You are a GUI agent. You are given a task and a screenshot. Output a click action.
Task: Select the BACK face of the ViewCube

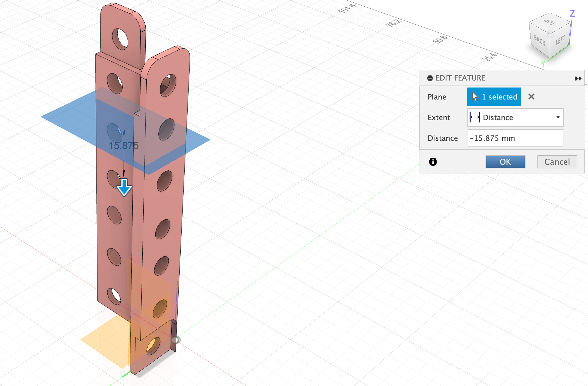tap(540, 40)
